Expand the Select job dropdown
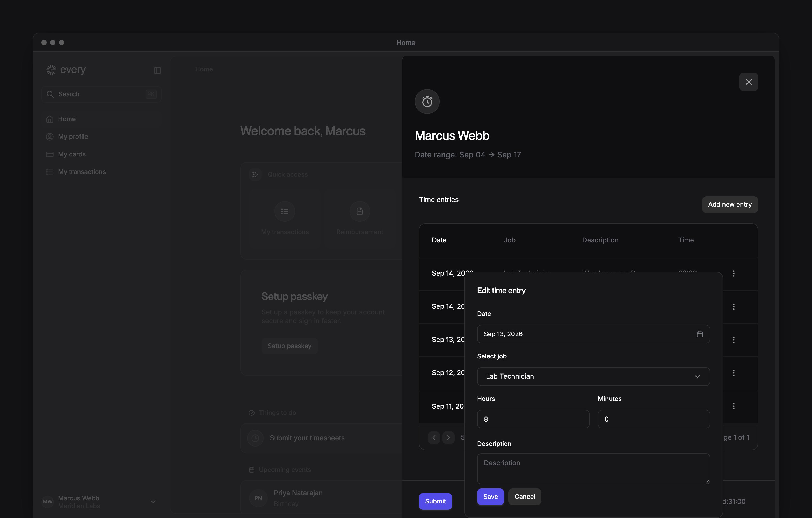 click(x=593, y=376)
